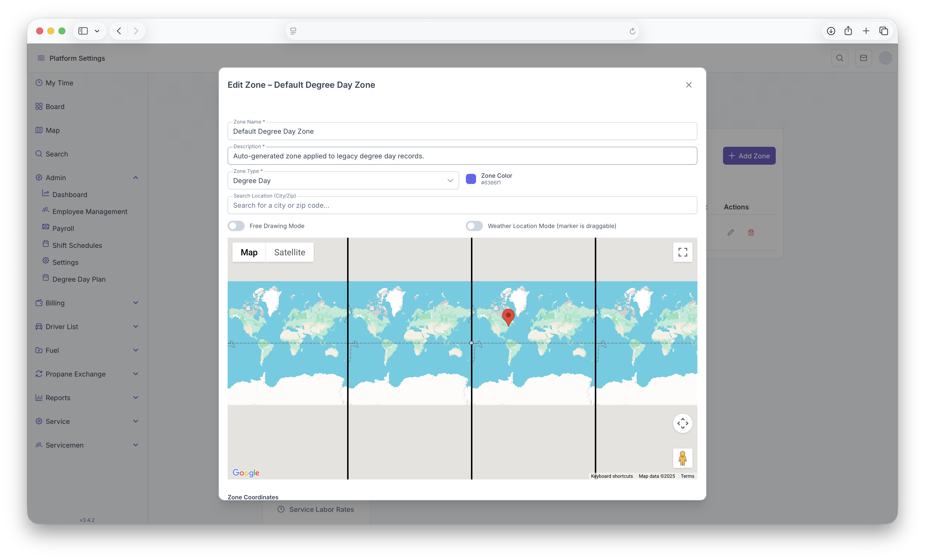
Task: Expand the Billing sidebar section
Action: click(x=135, y=303)
